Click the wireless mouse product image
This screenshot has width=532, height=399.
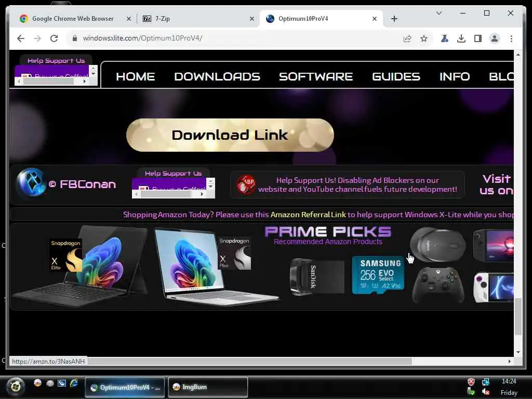[437, 245]
